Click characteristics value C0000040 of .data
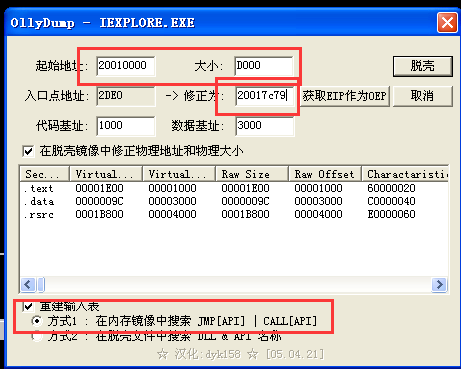Screen dimensions: 461x369 coord(391,201)
